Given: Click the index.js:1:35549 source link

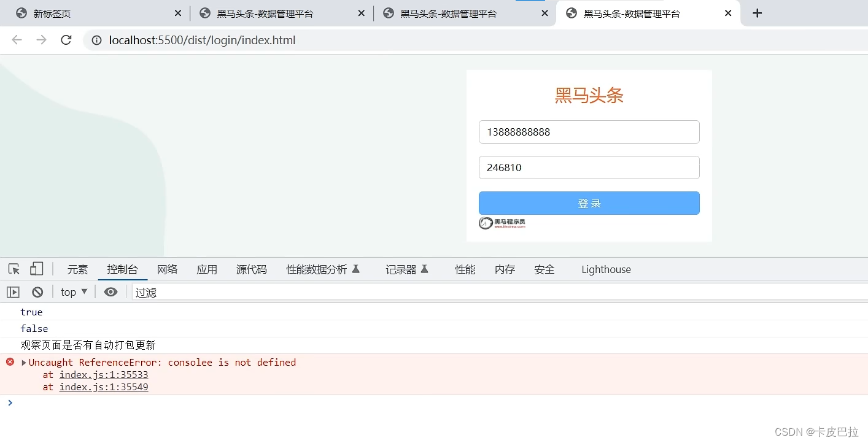Looking at the screenshot, I should (104, 387).
